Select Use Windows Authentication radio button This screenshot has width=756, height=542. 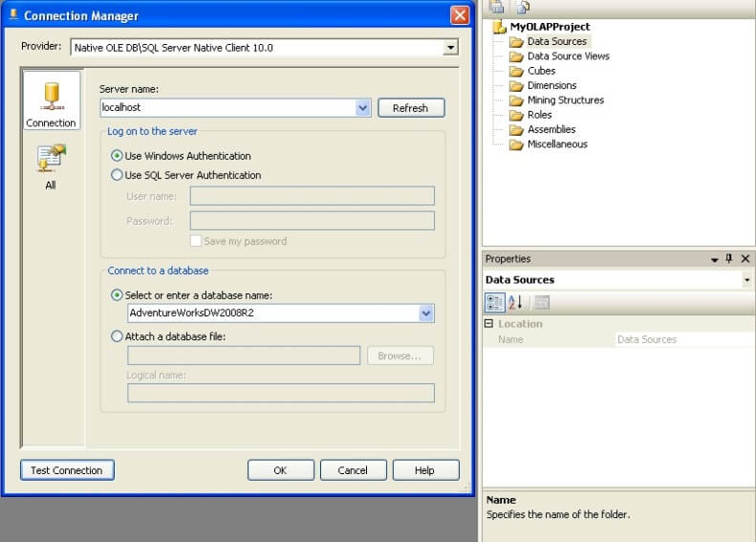tap(117, 156)
